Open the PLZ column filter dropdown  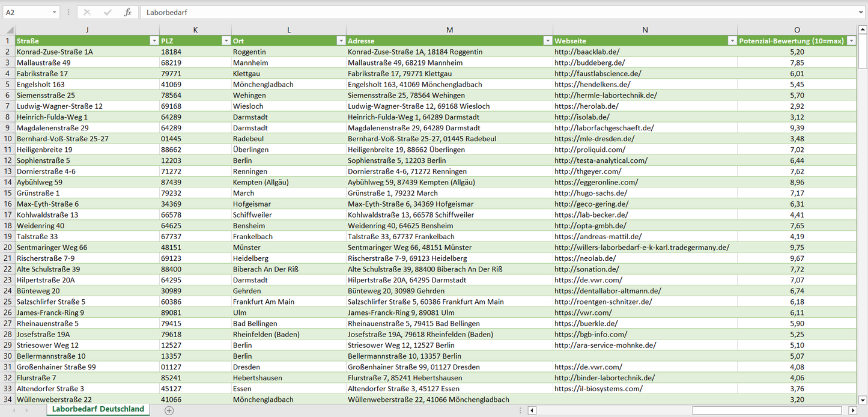pos(226,41)
